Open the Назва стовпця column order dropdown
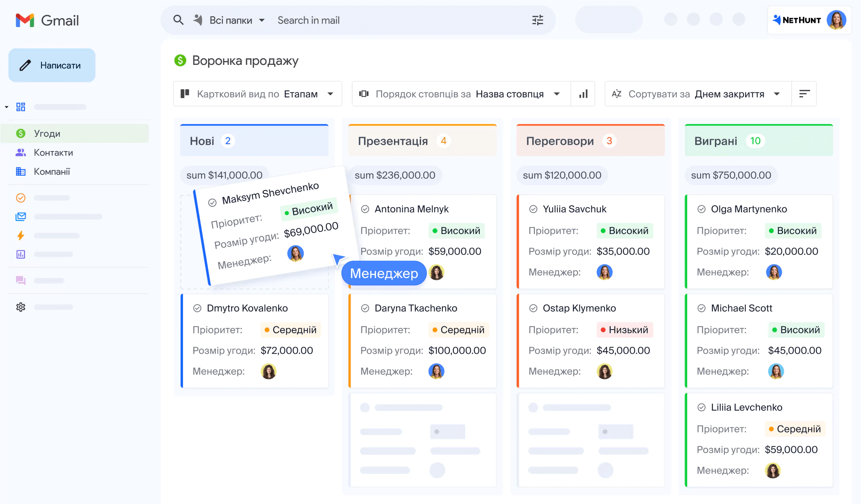Image resolution: width=861 pixels, height=504 pixels. 557,94
